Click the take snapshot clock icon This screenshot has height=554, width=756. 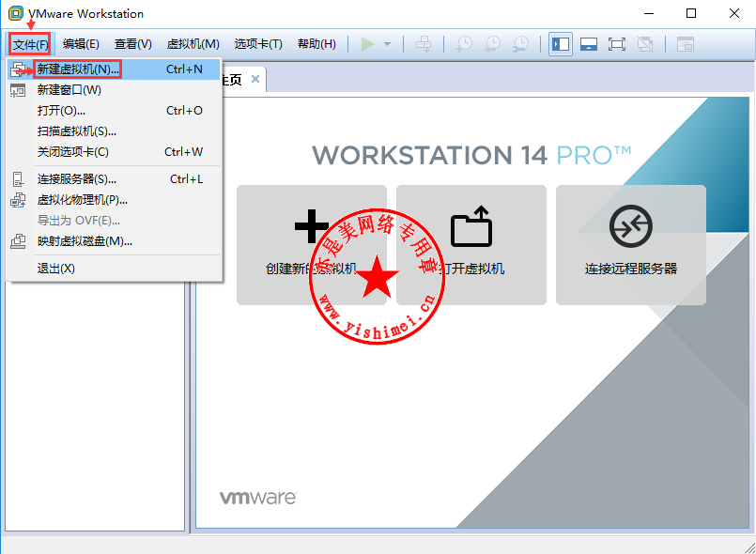click(464, 44)
